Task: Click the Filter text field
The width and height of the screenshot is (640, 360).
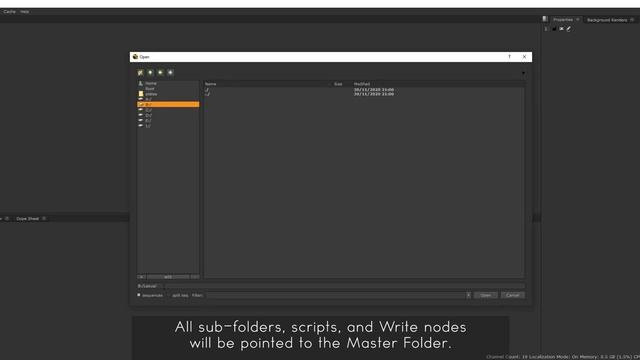Action: point(336,295)
